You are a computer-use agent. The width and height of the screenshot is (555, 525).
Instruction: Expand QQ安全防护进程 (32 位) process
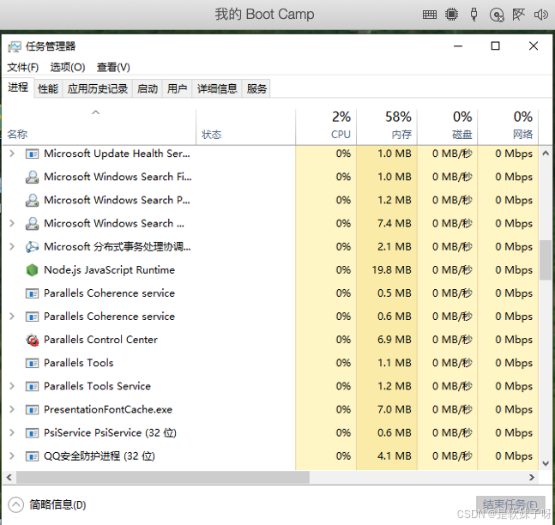12,456
